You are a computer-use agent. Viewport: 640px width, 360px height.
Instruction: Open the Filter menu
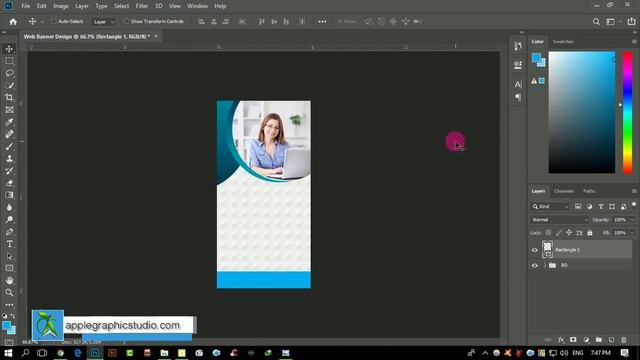pyautogui.click(x=142, y=6)
